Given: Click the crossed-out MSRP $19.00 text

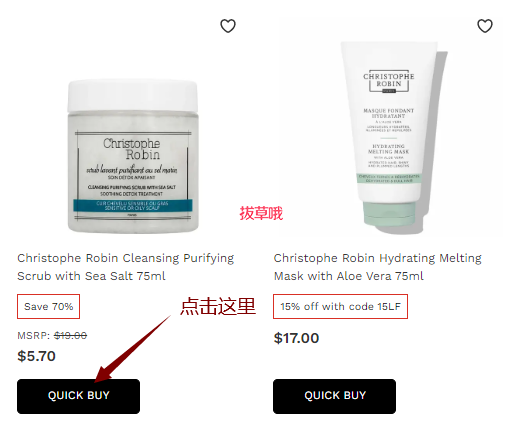Looking at the screenshot, I should (70, 335).
